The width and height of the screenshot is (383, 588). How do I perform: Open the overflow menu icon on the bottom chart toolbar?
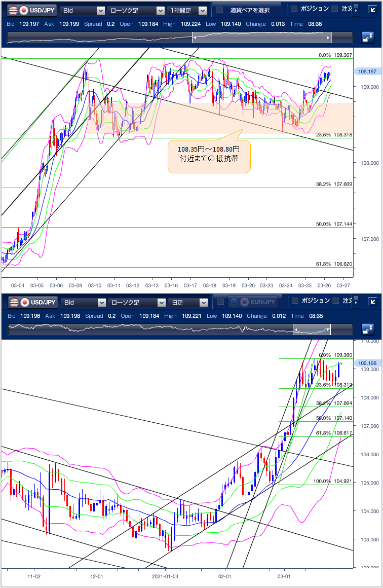[x=356, y=302]
